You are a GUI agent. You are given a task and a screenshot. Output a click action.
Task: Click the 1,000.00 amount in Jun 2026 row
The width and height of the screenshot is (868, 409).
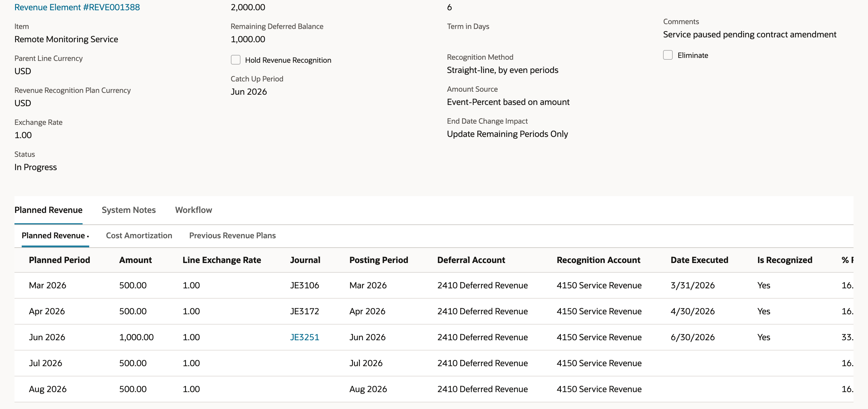point(137,337)
